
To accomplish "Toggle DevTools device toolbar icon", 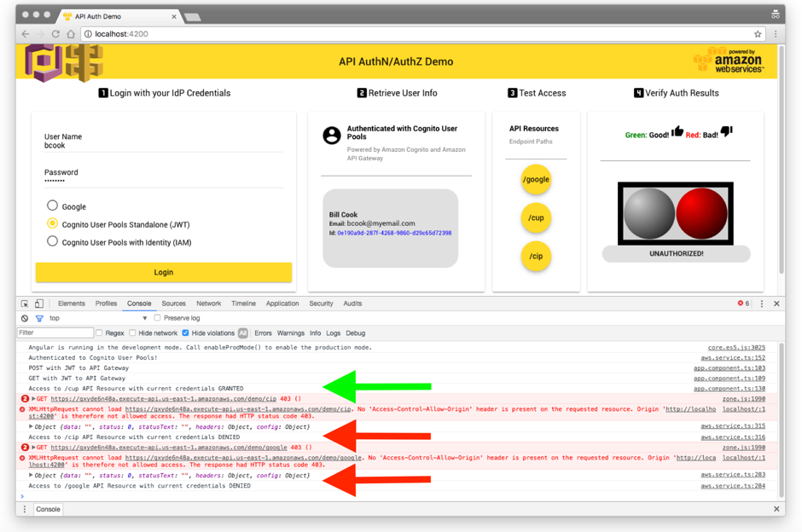I will (39, 304).
